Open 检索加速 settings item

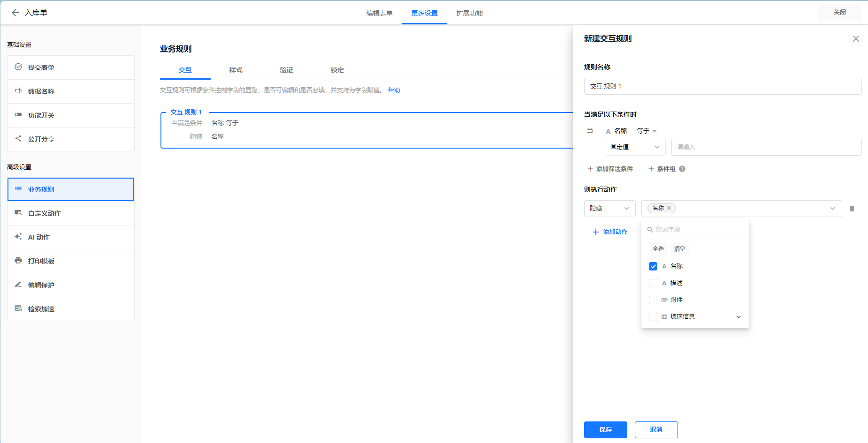point(71,309)
